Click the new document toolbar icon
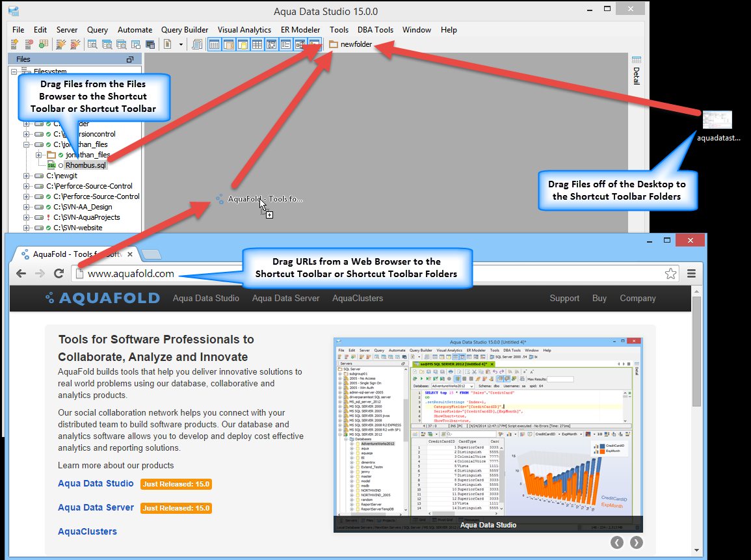The width and height of the screenshot is (751, 560). coord(167,44)
